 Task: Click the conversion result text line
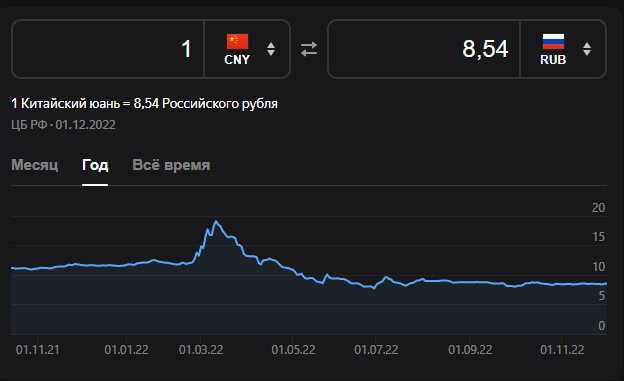click(144, 104)
